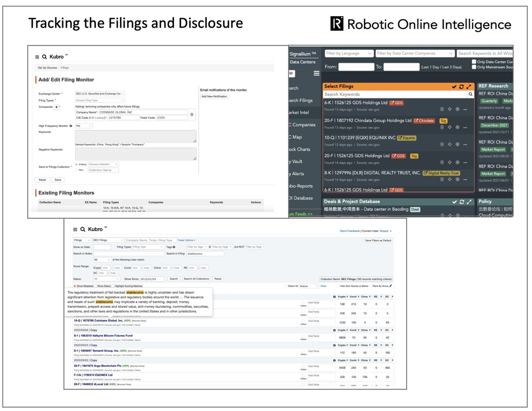Open the Signallium hamburger menu
This screenshot has height=411, width=532.
tap(317, 73)
